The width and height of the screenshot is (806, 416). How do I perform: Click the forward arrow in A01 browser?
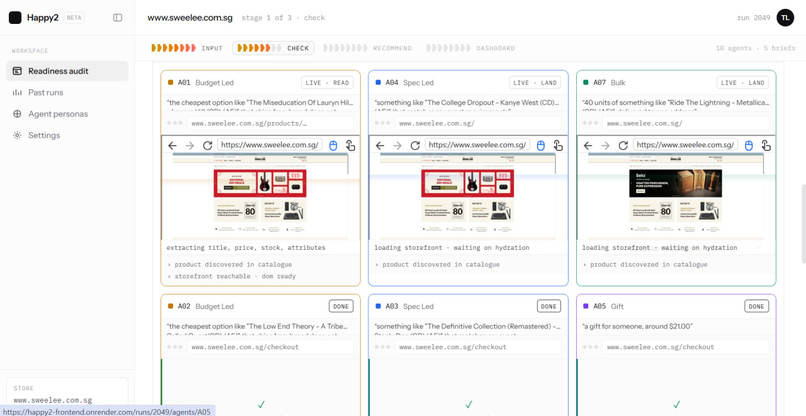[x=190, y=146]
